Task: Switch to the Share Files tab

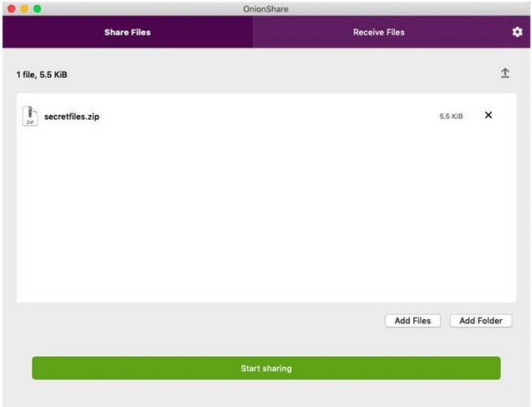Action: point(127,33)
